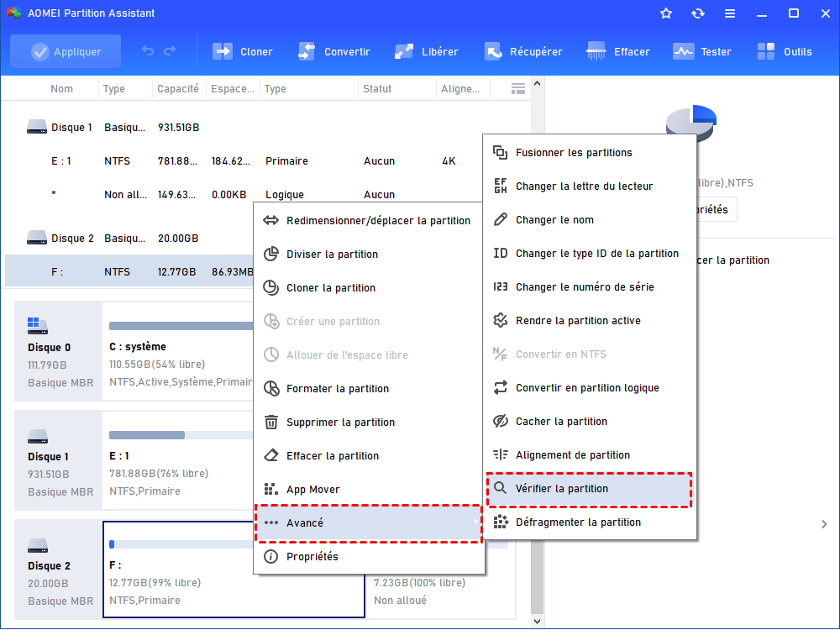This screenshot has height=630, width=840.
Task: Redo the operation arrow
Action: [170, 51]
